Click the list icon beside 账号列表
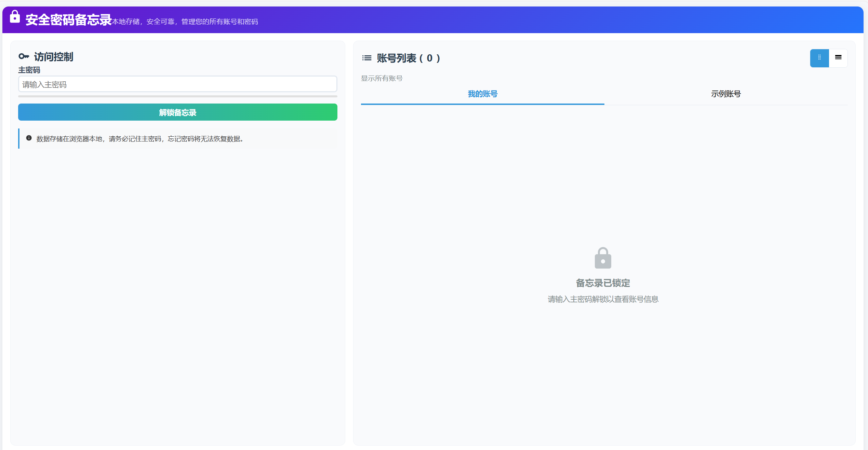The image size is (868, 450). pyautogui.click(x=366, y=58)
